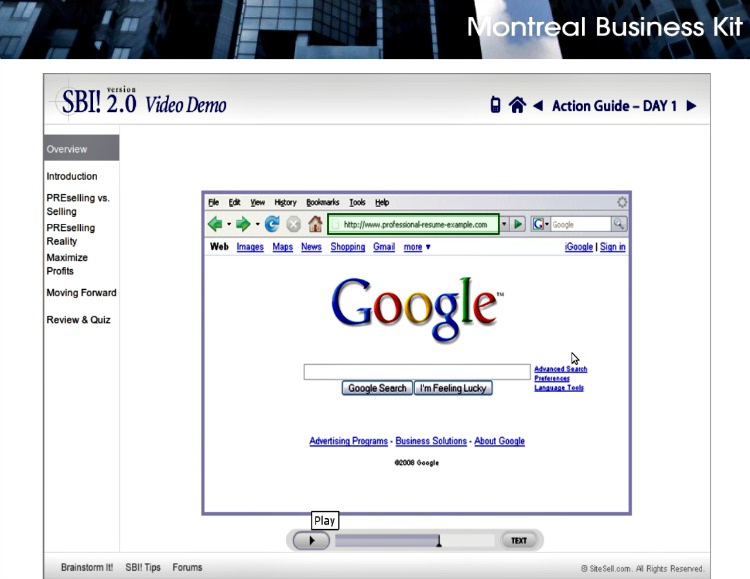
Task: Click the video progress bar
Action: (x=415, y=541)
